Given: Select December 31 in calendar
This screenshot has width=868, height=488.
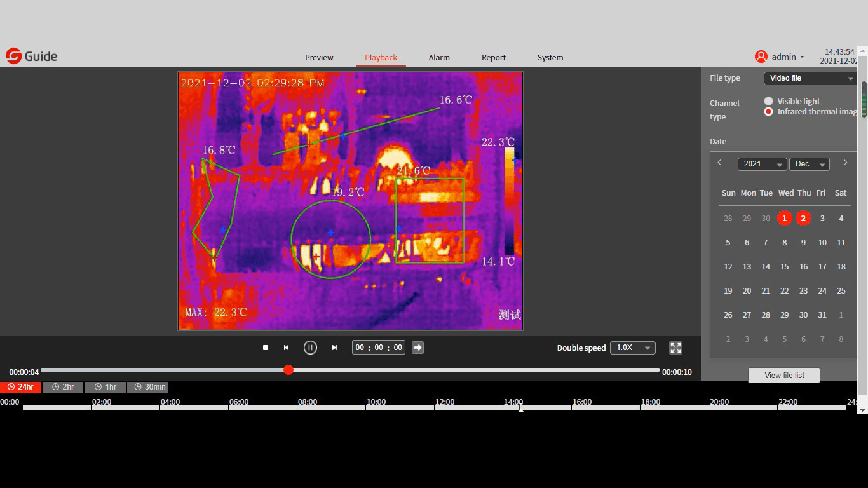Looking at the screenshot, I should 822,315.
